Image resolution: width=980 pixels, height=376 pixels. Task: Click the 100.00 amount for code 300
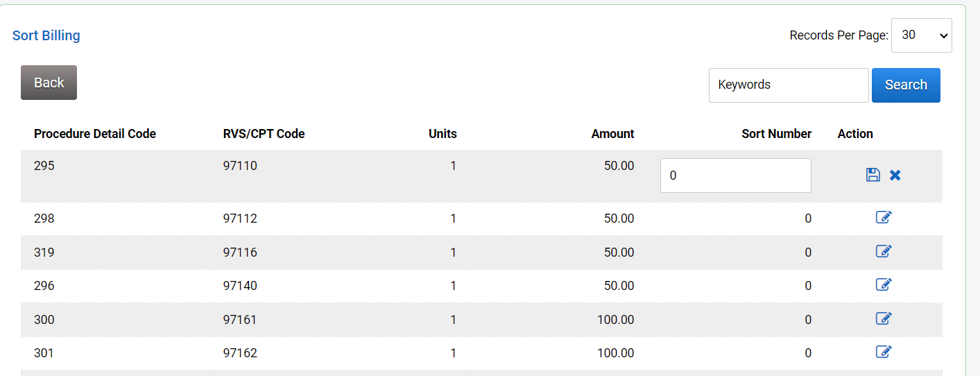615,320
